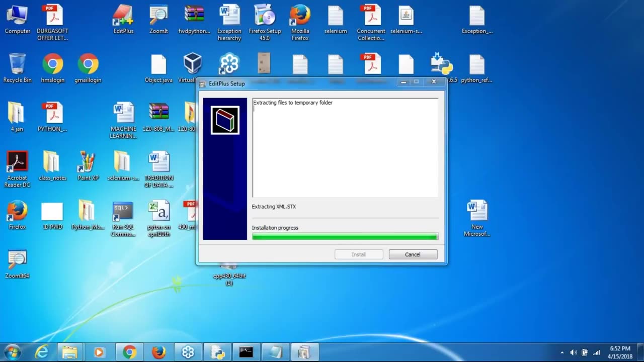The height and width of the screenshot is (362, 644).
Task: Click the disabled Install button
Action: 359,254
